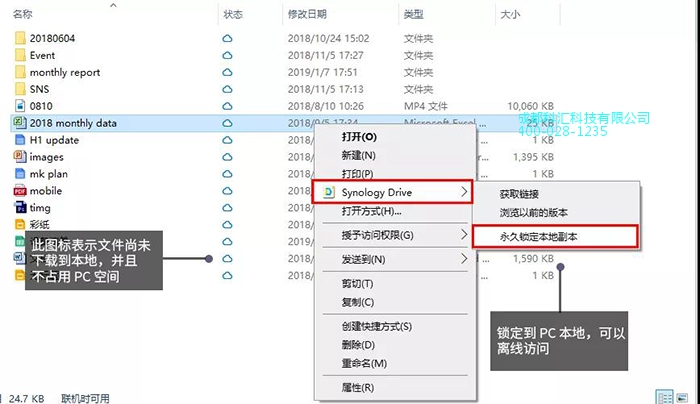Click cloud status icon for timg
Screen dimensions: 700x404
point(227,208)
